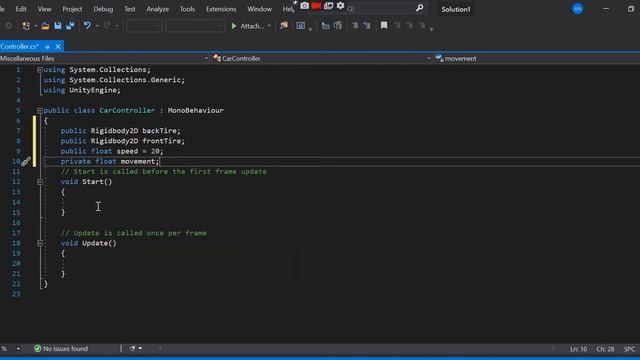This screenshot has height=360, width=640.
Task: Open the Analyze menu
Action: 158,9
